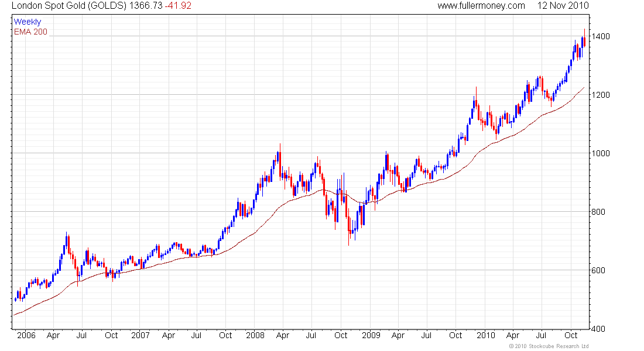Click the red 'EMA 200' legend label
The image size is (644, 351).
point(30,32)
